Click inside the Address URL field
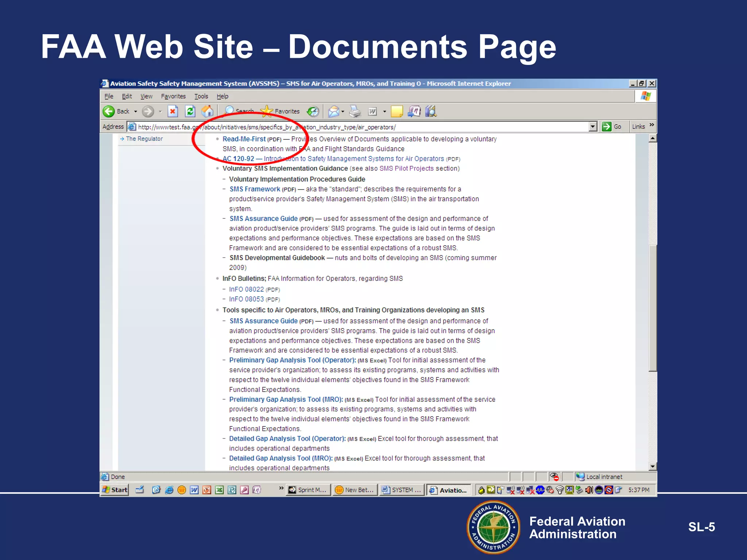747x560 pixels. click(361, 127)
